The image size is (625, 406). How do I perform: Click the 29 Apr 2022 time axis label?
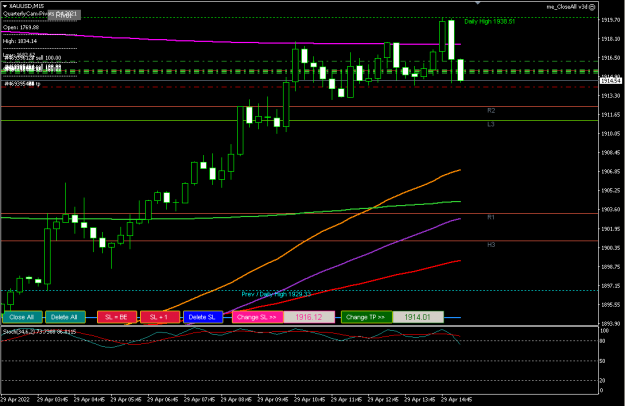pyautogui.click(x=15, y=399)
